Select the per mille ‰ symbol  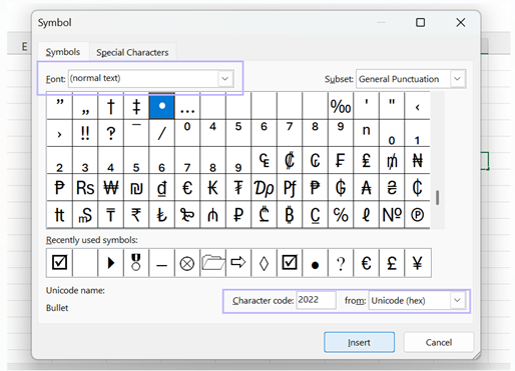pyautogui.click(x=341, y=106)
